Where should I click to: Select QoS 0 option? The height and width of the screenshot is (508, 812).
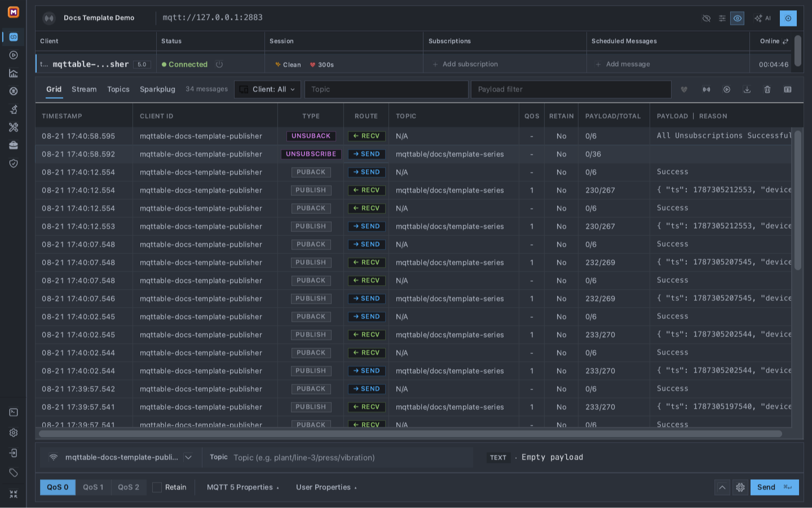tap(58, 487)
